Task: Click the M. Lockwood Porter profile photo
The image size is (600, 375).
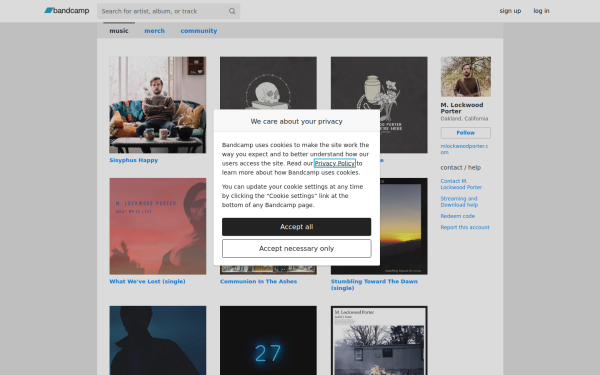Action: click(x=466, y=77)
